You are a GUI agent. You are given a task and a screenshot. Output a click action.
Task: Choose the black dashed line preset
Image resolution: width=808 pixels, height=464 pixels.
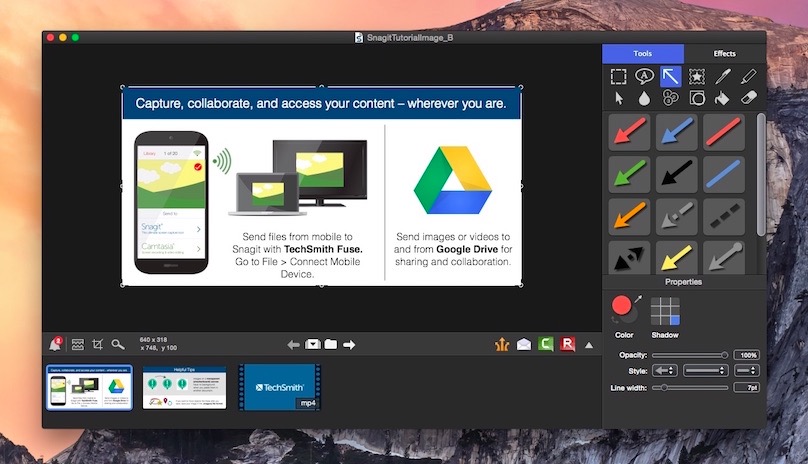723,217
